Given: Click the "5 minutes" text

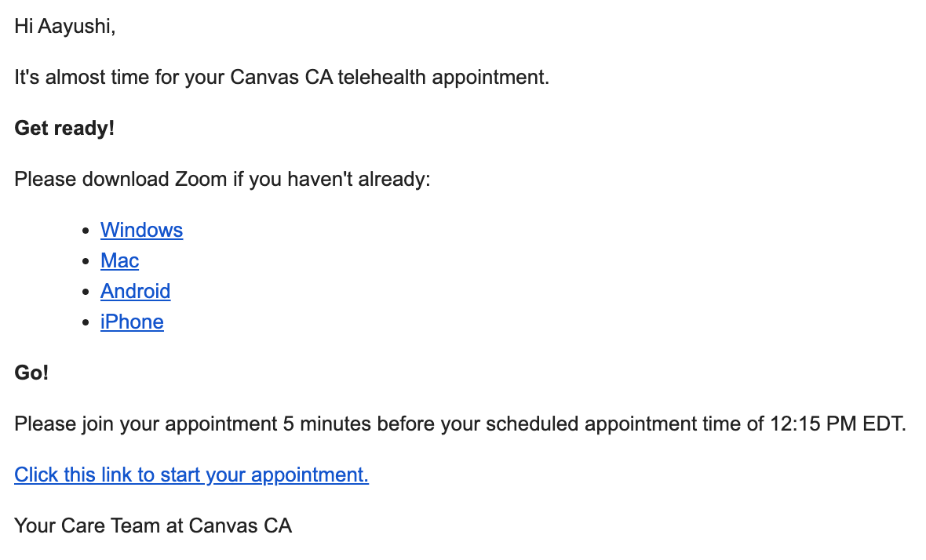Looking at the screenshot, I should coord(326,424).
